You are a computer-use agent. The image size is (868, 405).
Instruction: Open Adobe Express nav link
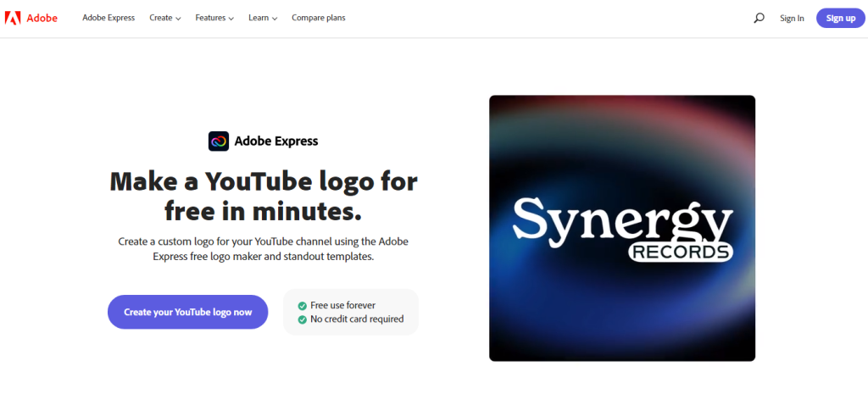(x=108, y=18)
